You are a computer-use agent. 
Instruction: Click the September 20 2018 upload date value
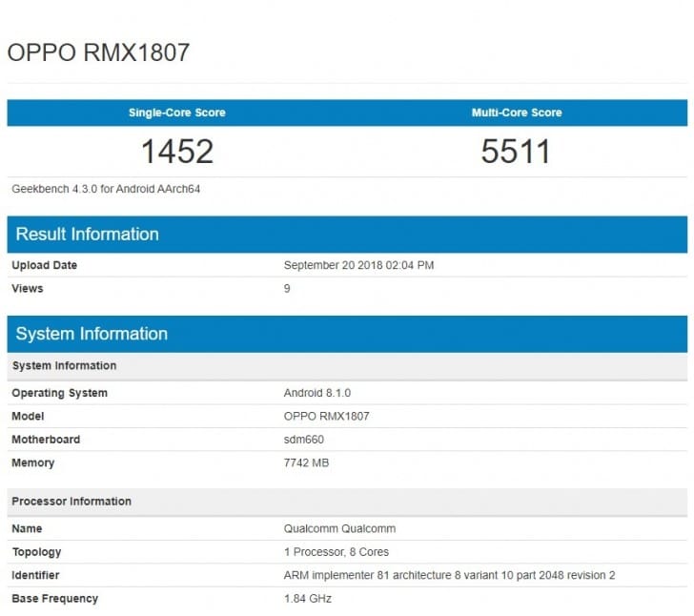[x=358, y=265]
